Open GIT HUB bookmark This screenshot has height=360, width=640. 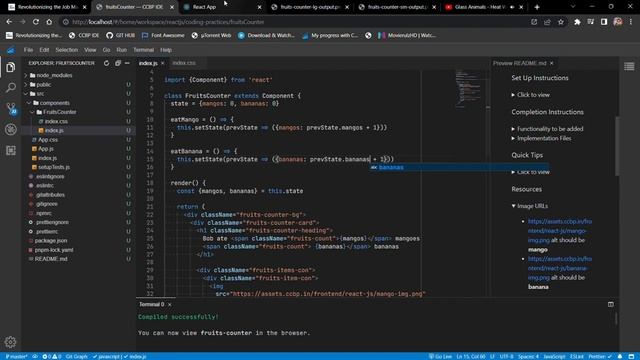[120, 36]
